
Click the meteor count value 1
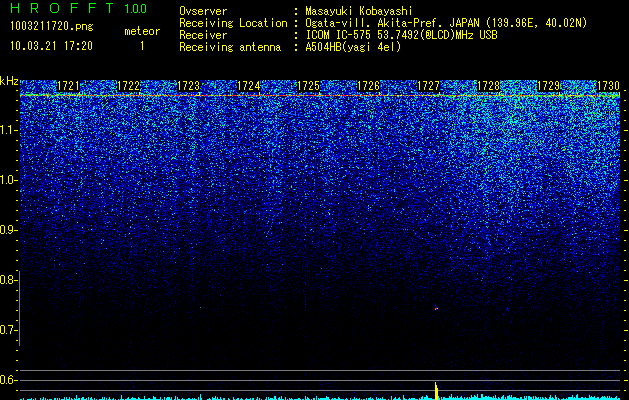[x=142, y=46]
